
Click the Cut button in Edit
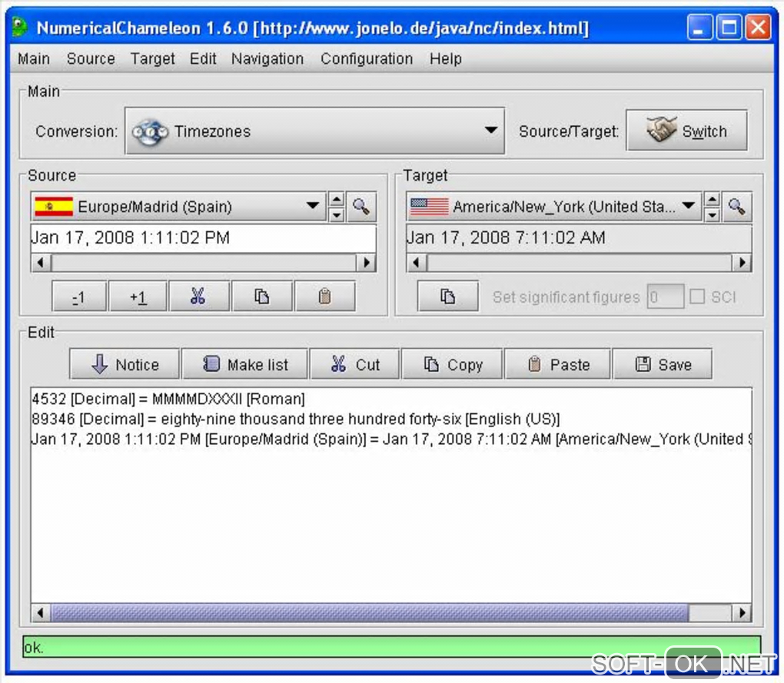(x=355, y=364)
